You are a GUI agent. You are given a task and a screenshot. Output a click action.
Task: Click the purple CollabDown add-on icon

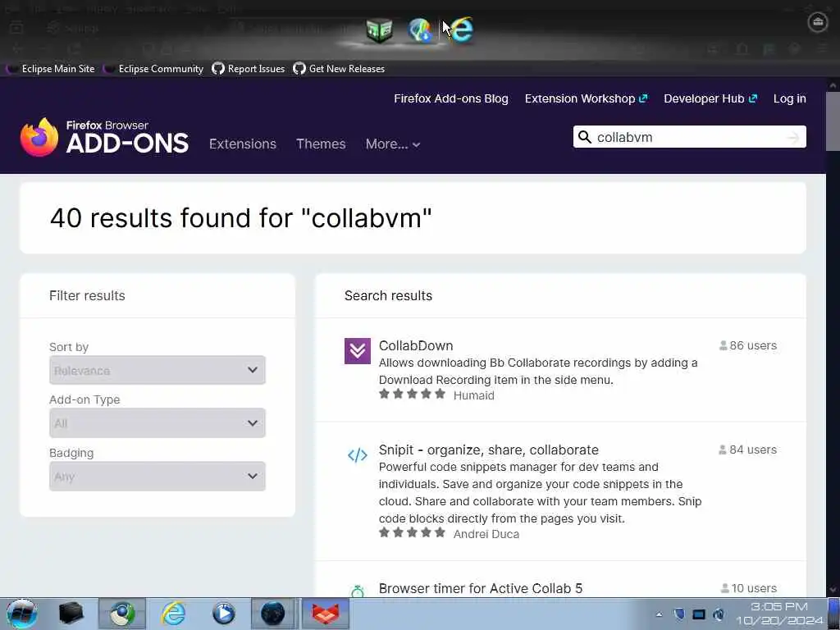(358, 351)
